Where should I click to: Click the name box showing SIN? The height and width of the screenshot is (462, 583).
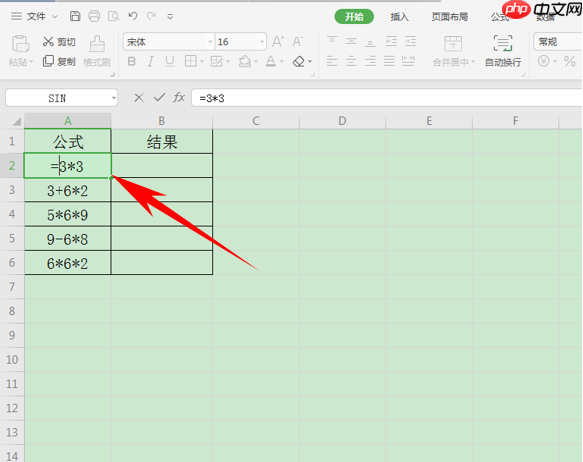pos(61,98)
